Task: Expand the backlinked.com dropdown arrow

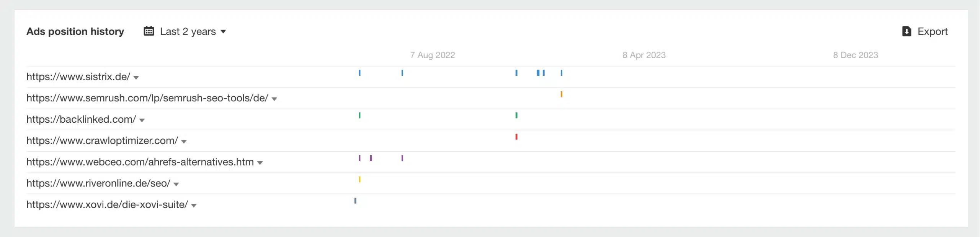Action: 142,120
